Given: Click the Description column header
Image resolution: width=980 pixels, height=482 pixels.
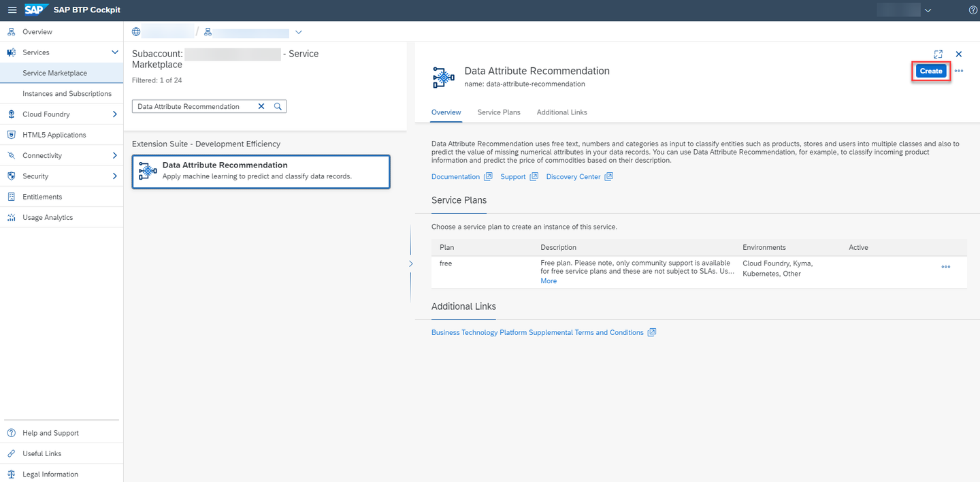Looking at the screenshot, I should 558,247.
